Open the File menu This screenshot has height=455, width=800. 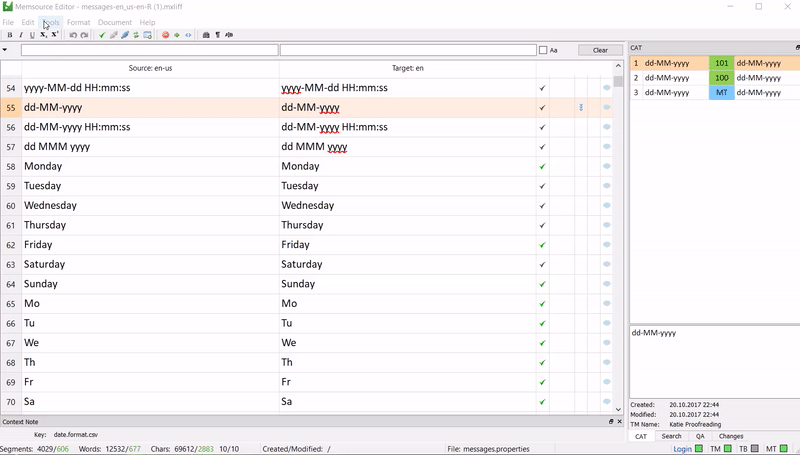click(8, 22)
